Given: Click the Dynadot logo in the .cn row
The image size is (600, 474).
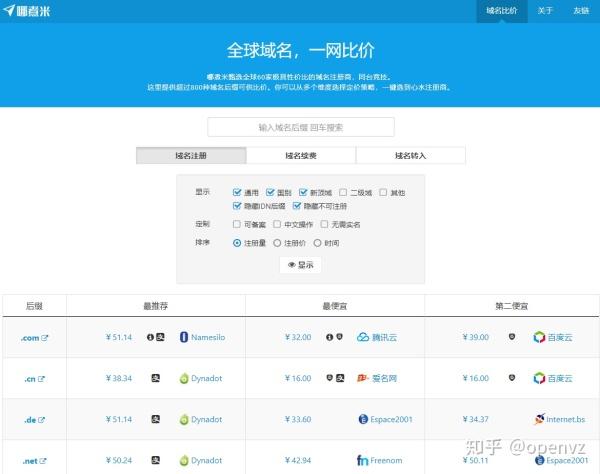Looking at the screenshot, I should (184, 378).
